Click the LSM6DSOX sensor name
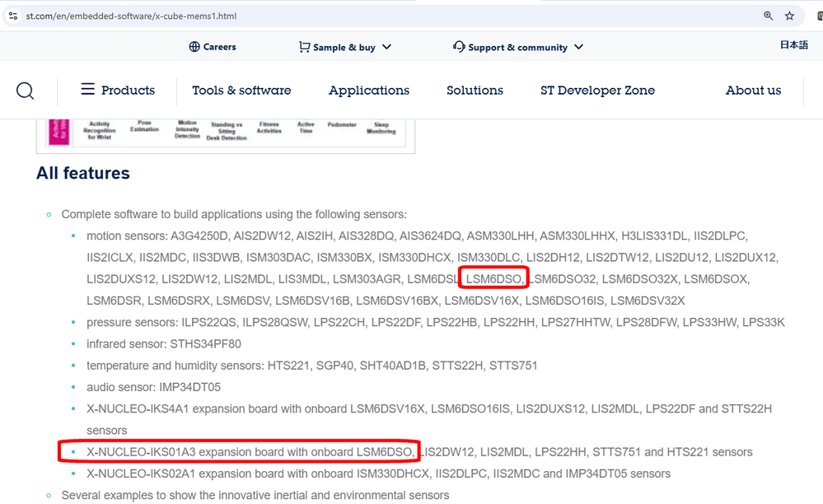 [716, 279]
